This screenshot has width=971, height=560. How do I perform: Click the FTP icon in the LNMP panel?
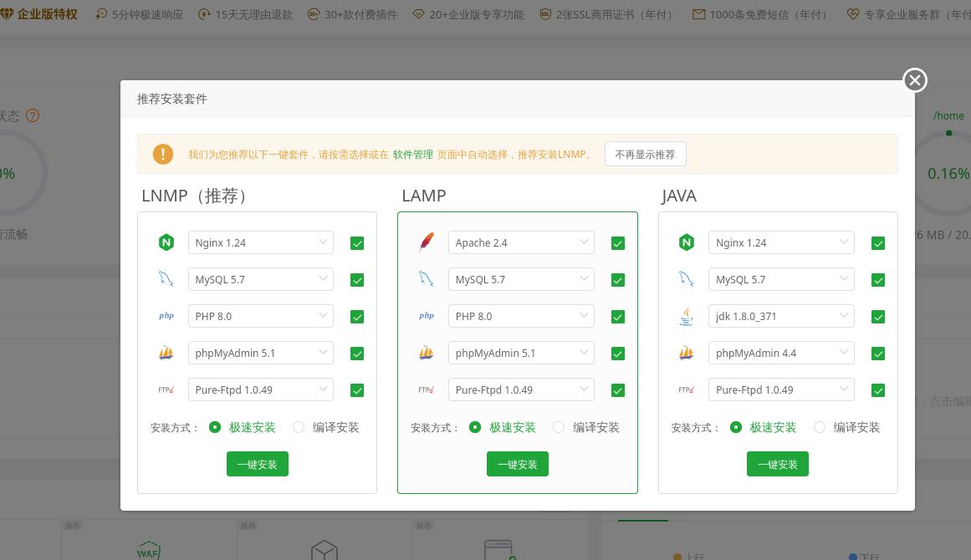pyautogui.click(x=166, y=389)
